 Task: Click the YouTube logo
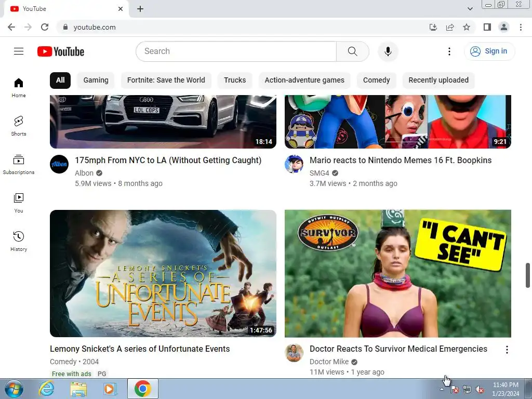click(61, 51)
